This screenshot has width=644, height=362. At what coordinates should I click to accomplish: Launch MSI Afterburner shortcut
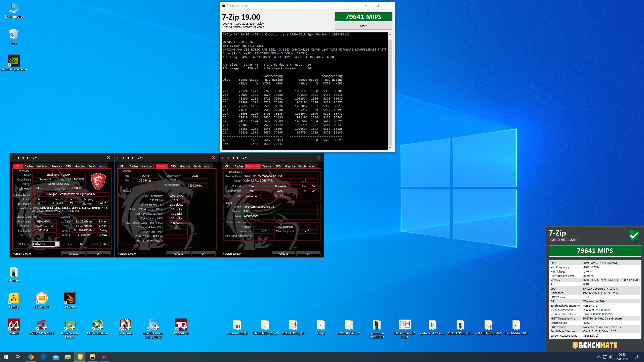[97, 327]
